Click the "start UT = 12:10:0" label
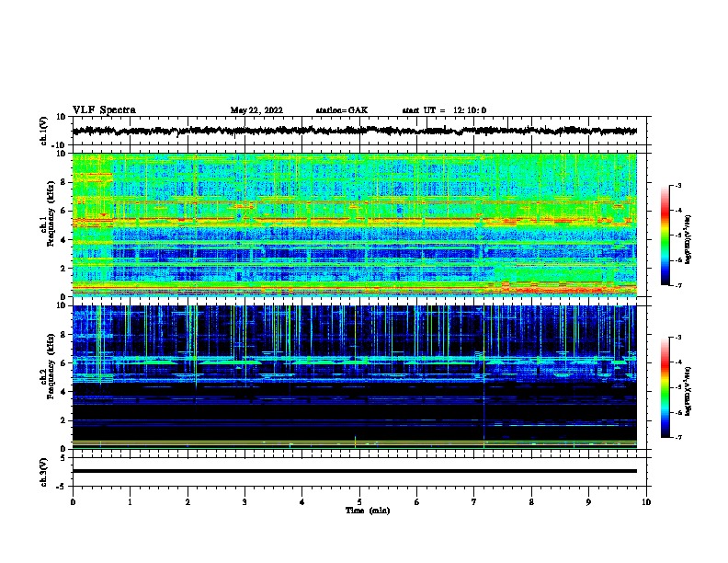The width and height of the screenshot is (728, 563). [x=444, y=110]
